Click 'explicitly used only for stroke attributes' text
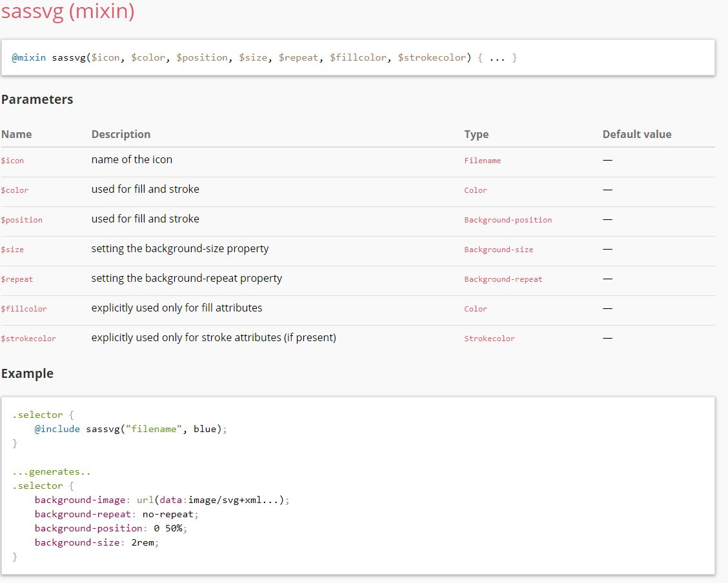Viewport: 728px width, 583px height. [x=186, y=338]
